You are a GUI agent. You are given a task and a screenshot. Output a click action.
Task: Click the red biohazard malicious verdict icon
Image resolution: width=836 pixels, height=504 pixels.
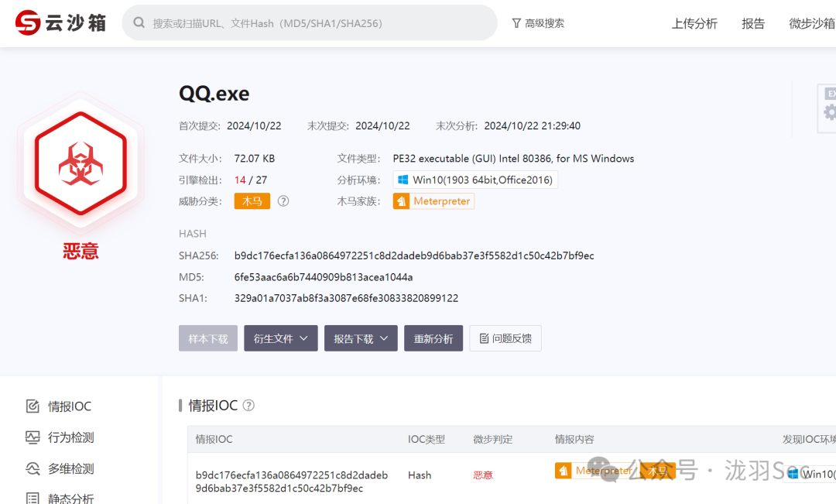pos(81,163)
